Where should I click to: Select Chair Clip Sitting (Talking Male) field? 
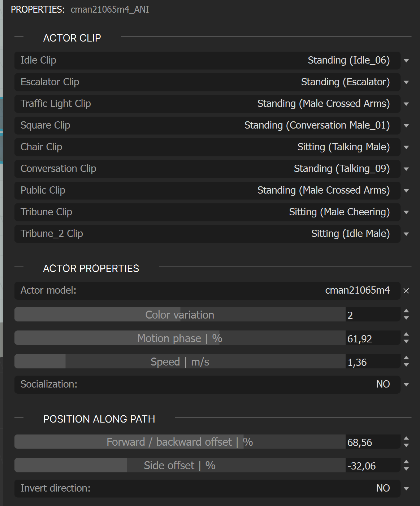click(x=207, y=147)
